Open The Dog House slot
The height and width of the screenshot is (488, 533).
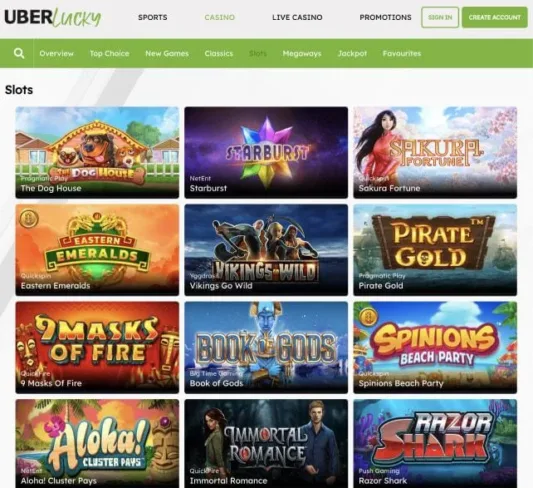[x=97, y=153]
